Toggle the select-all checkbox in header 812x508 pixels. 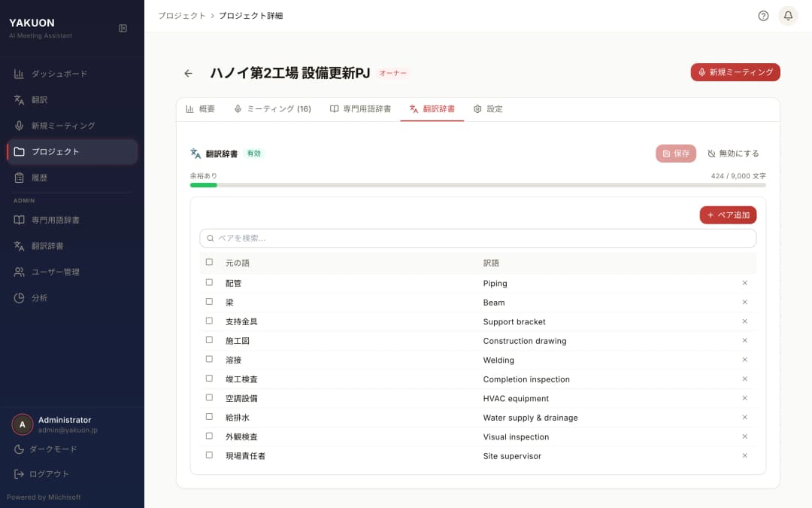coord(209,263)
